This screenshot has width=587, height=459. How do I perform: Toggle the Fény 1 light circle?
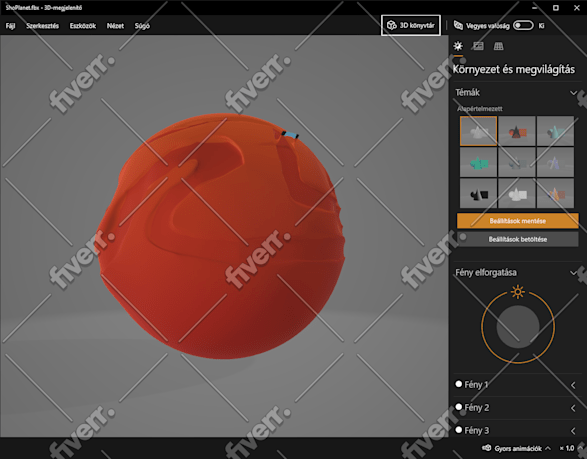459,384
